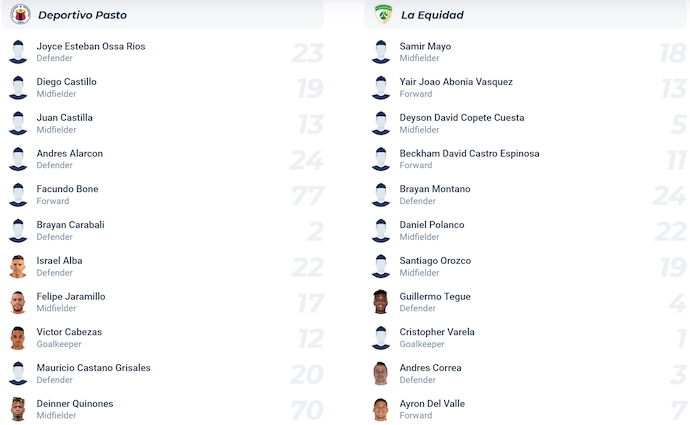690x425 pixels.
Task: Click Israel Alba's player photo
Action: (x=18, y=267)
